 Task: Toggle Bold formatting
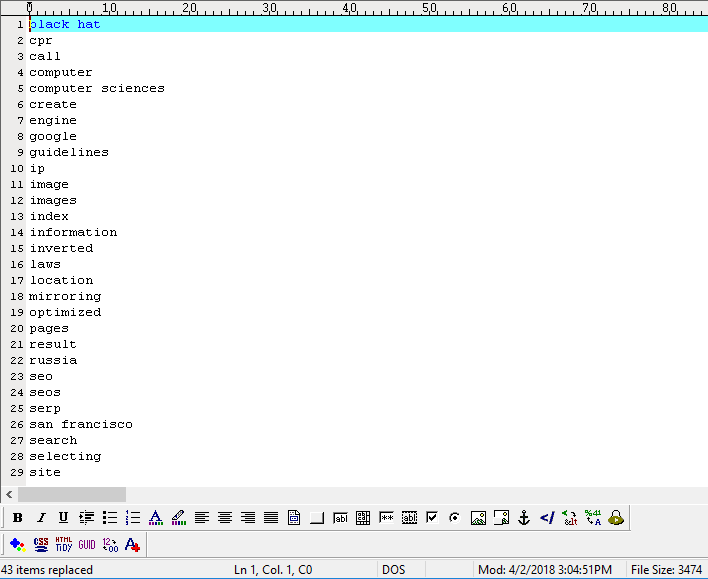coord(18,518)
